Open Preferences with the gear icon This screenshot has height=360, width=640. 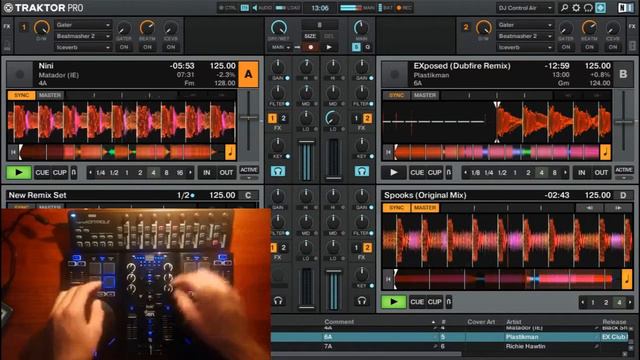tap(576, 8)
